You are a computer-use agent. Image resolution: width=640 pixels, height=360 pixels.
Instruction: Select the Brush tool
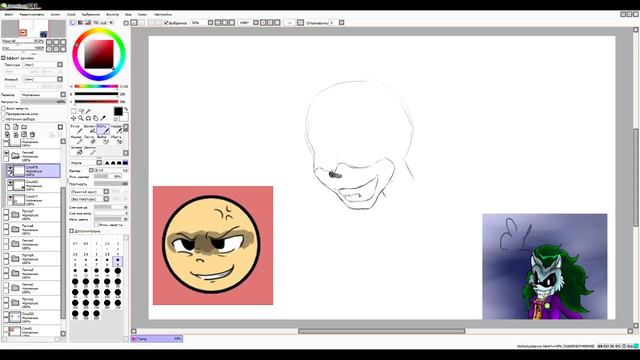click(x=103, y=129)
